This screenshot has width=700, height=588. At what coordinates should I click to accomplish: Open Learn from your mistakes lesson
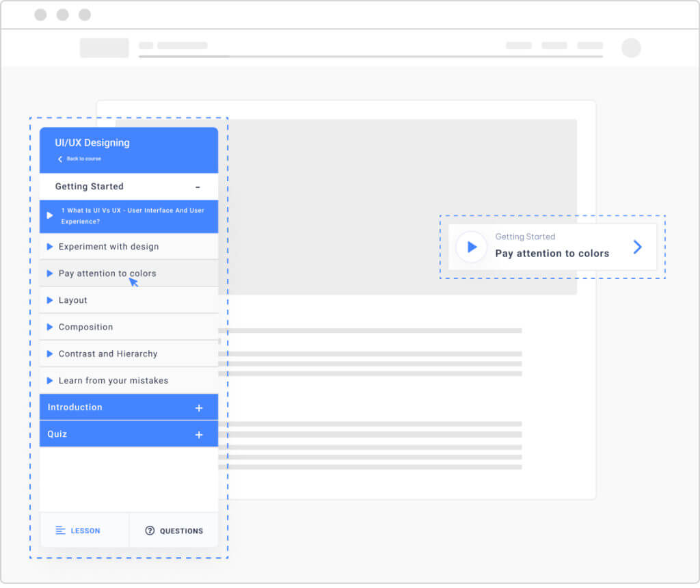point(129,380)
